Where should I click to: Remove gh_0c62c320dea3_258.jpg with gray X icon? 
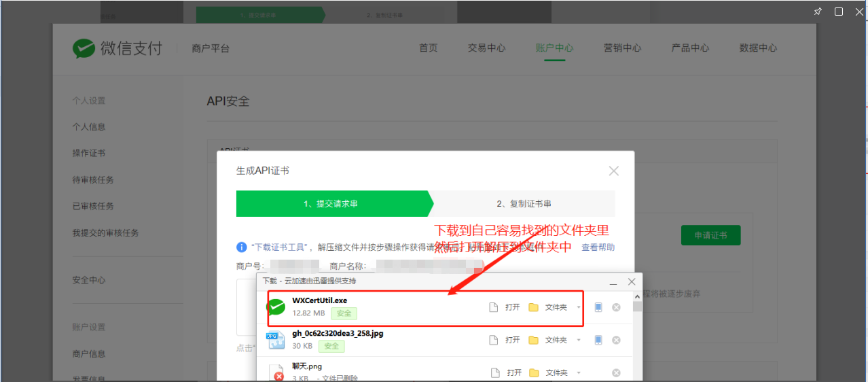[616, 340]
